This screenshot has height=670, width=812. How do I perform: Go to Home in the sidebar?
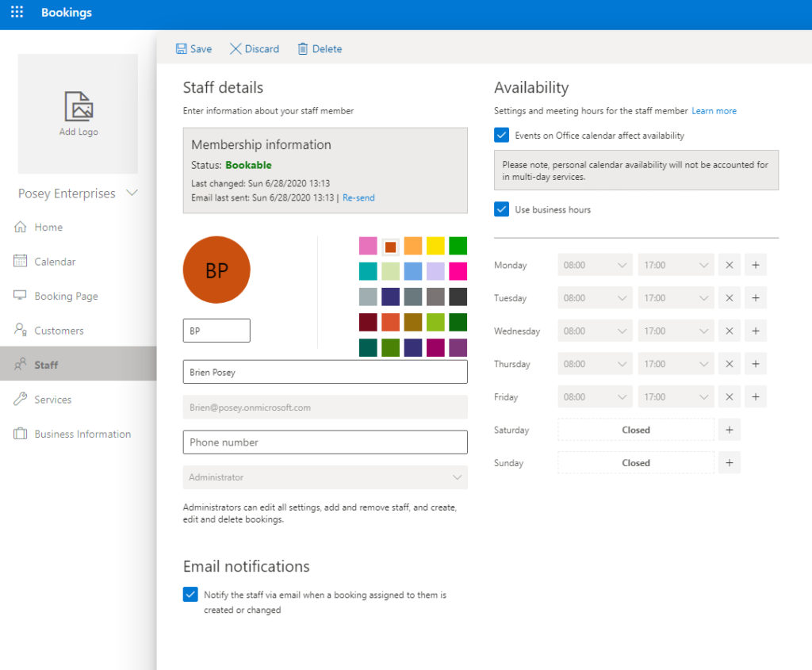pos(79,227)
